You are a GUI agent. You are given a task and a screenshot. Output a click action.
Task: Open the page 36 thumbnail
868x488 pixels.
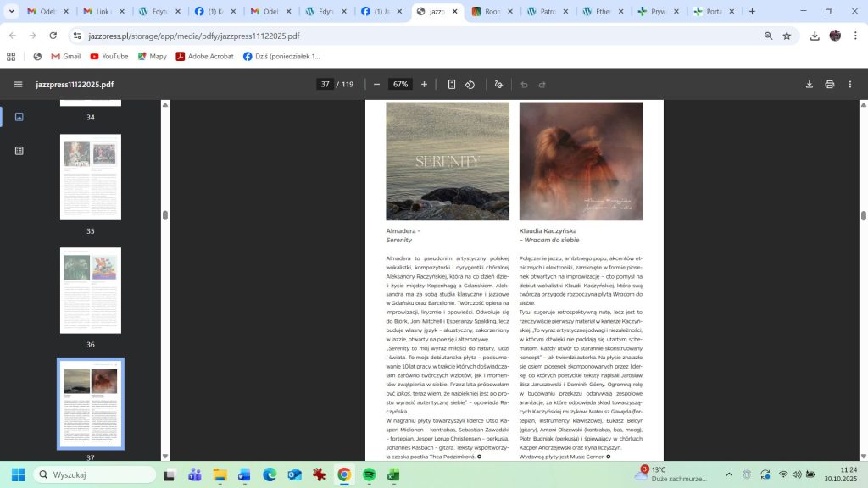coord(91,291)
